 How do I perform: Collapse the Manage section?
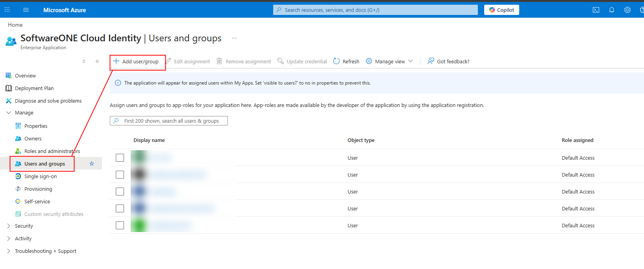(x=9, y=112)
